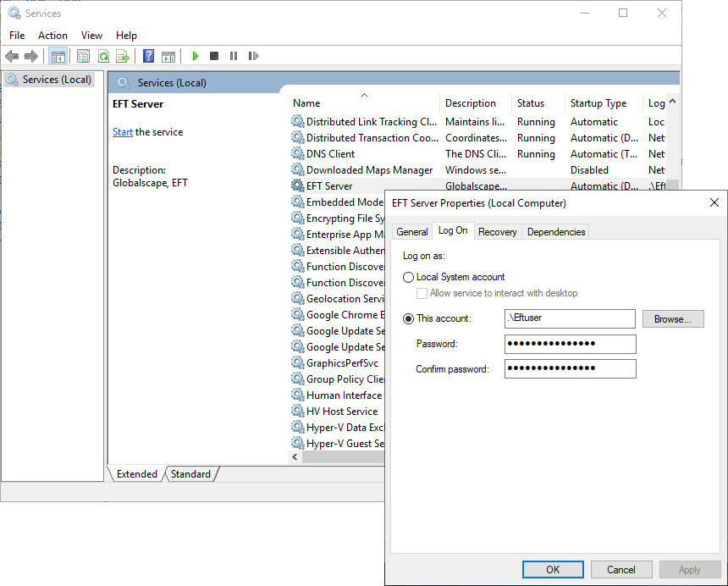Open the Action menu
Screen dimensions: 728x586
point(52,36)
